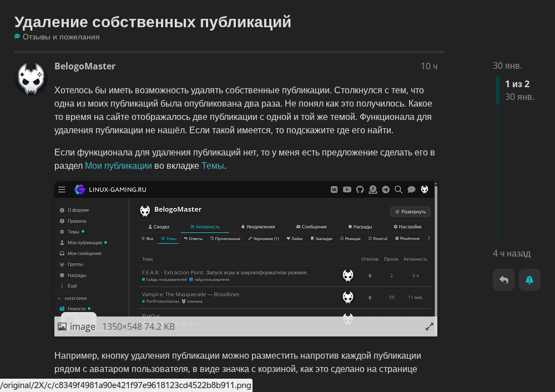Click the YouTube icon in the embedded screenshot
555x392 pixels.
[347, 189]
